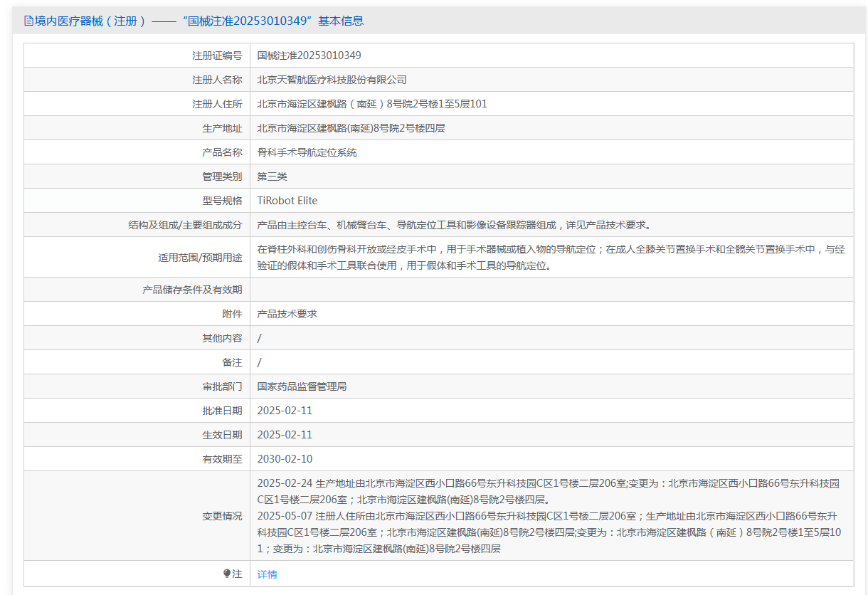Open the 详情 link
Screen dimensions: 868x595
(268, 574)
